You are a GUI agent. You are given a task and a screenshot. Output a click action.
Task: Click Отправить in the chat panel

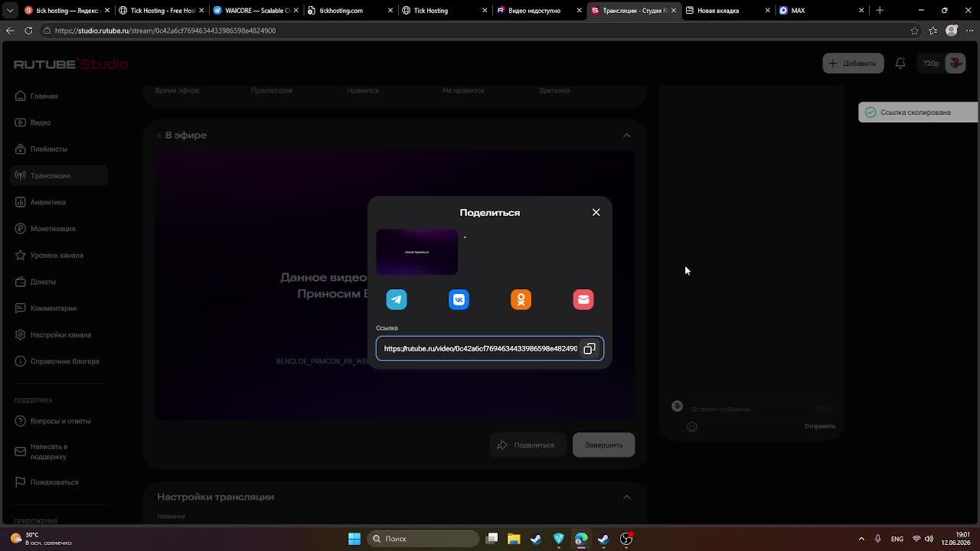[819, 426]
